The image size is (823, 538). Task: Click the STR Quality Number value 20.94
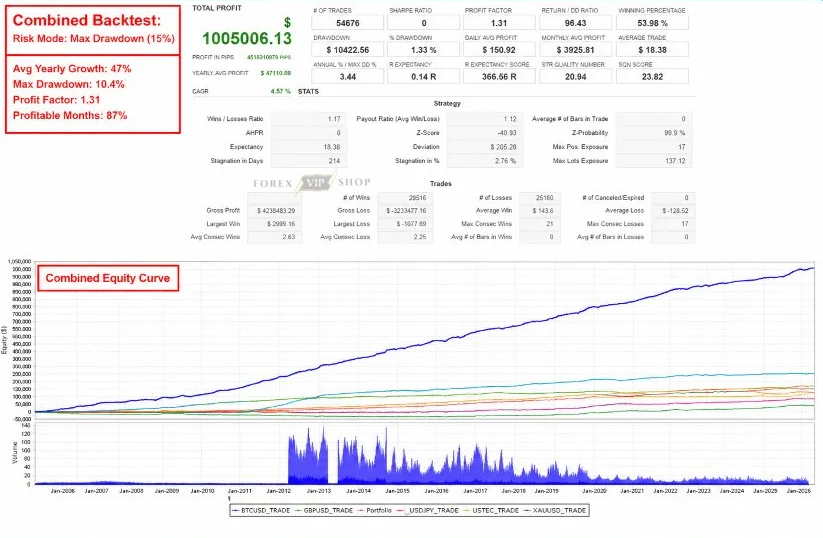point(575,77)
